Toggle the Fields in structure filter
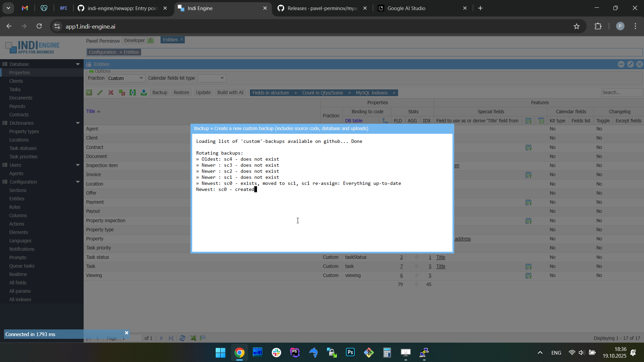The width and height of the screenshot is (644, 362). click(271, 93)
